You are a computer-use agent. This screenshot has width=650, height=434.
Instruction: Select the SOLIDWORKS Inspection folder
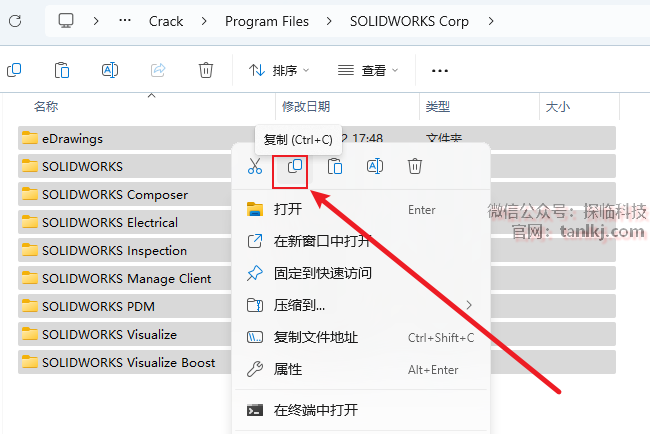(124, 250)
